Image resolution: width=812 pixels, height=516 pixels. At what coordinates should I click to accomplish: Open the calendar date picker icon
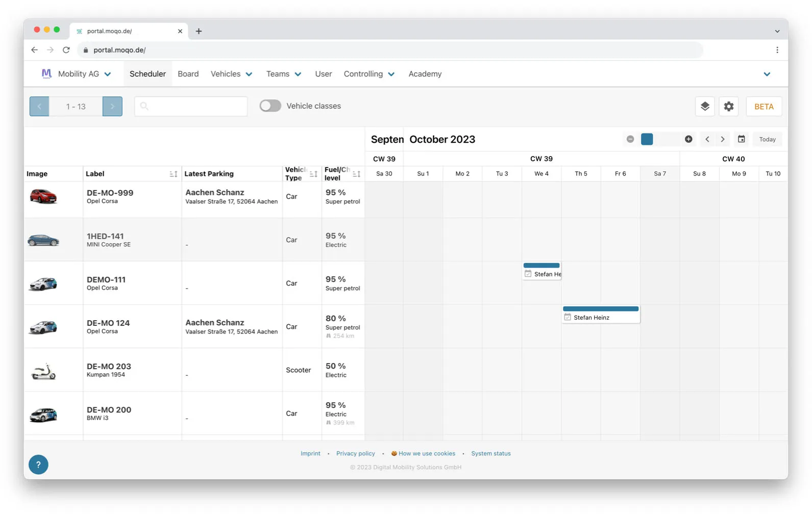(x=741, y=139)
